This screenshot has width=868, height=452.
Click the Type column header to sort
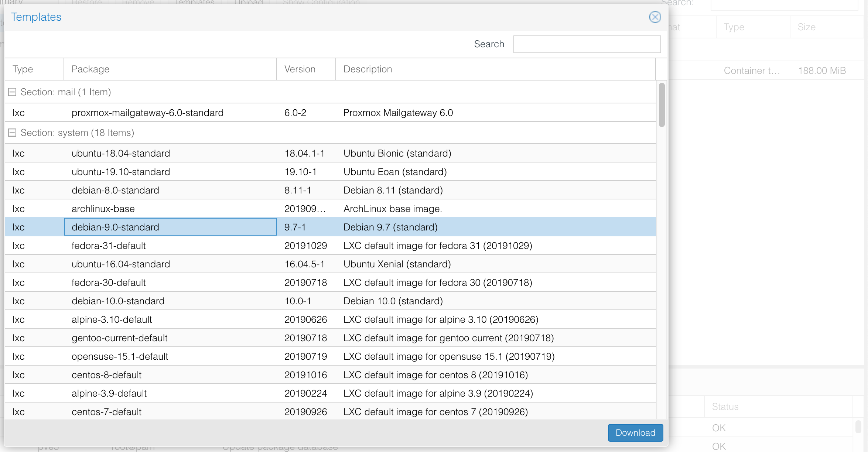(22, 69)
